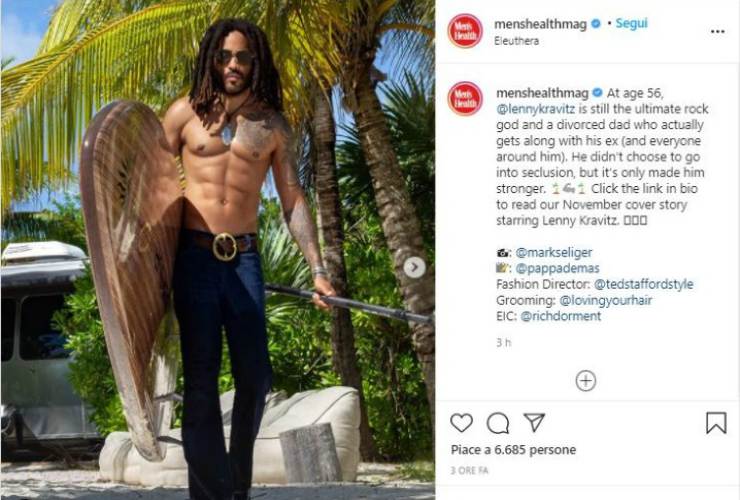View the list of 6.685 likes

click(513, 449)
